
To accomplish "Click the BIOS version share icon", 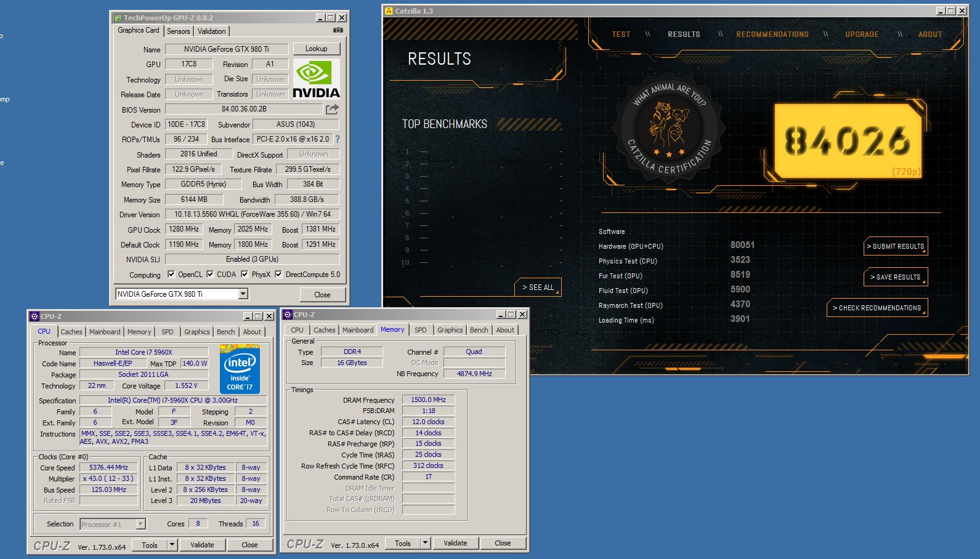I will click(x=332, y=109).
